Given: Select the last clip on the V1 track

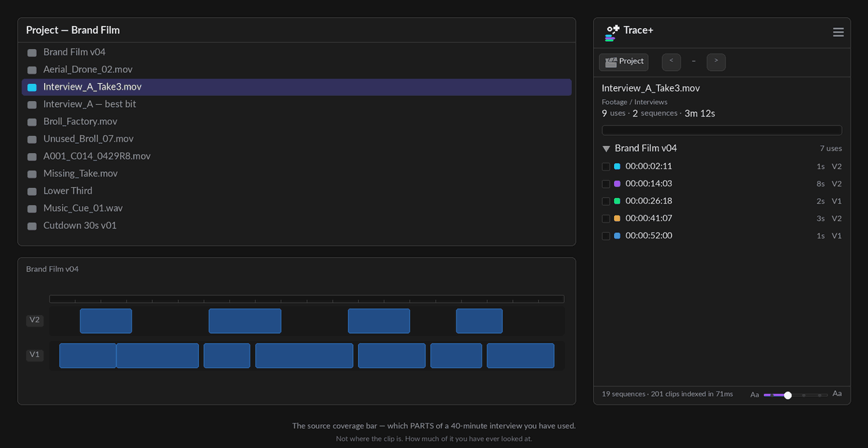Looking at the screenshot, I should click(x=520, y=356).
